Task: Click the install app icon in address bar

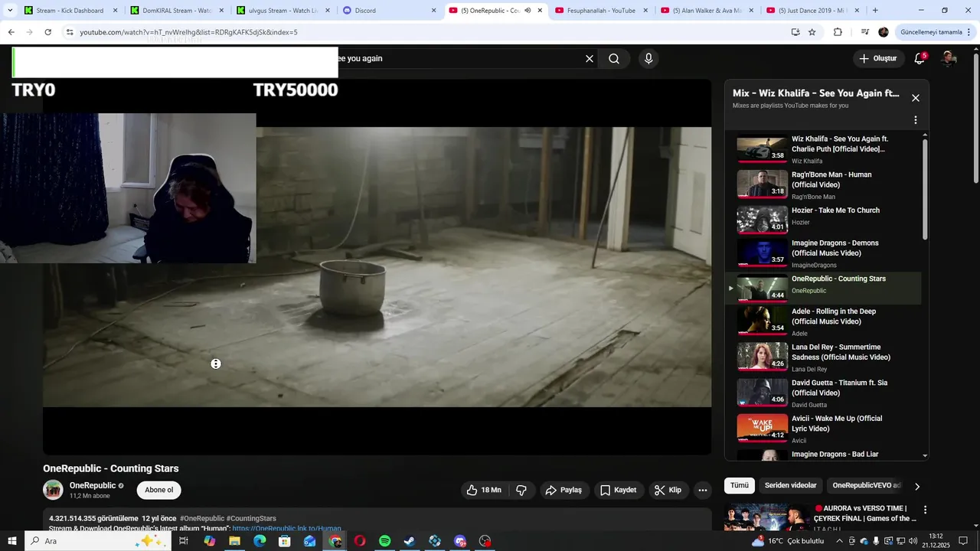Action: point(795,32)
